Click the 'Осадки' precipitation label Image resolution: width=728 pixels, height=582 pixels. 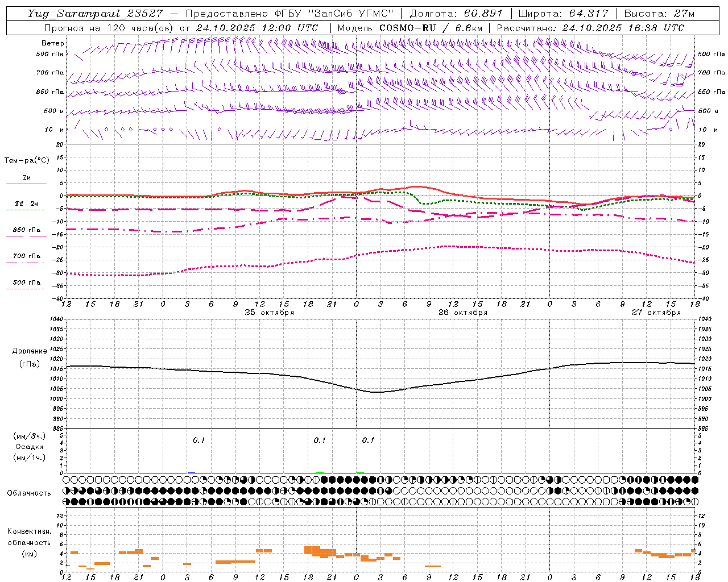[x=30, y=447]
